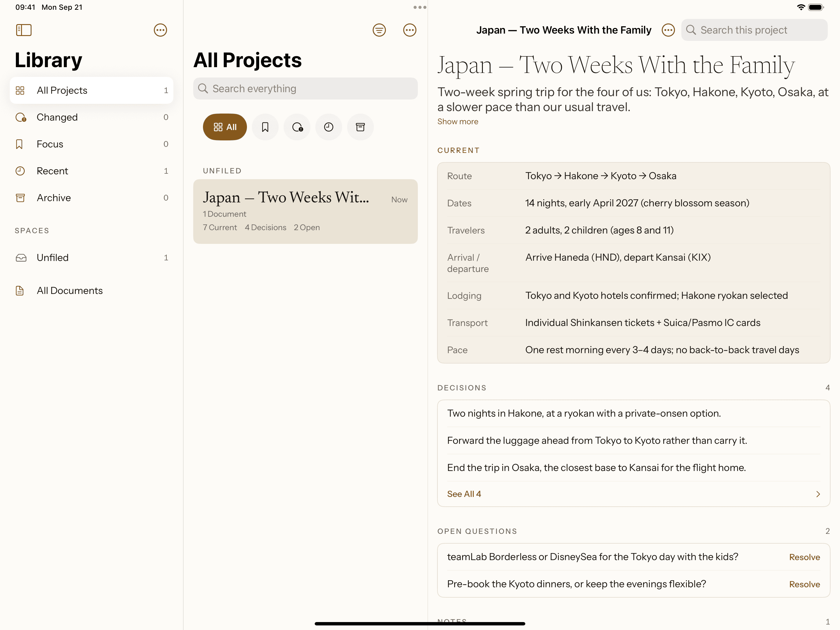Select the Pace row
840x630 pixels.
click(x=633, y=350)
